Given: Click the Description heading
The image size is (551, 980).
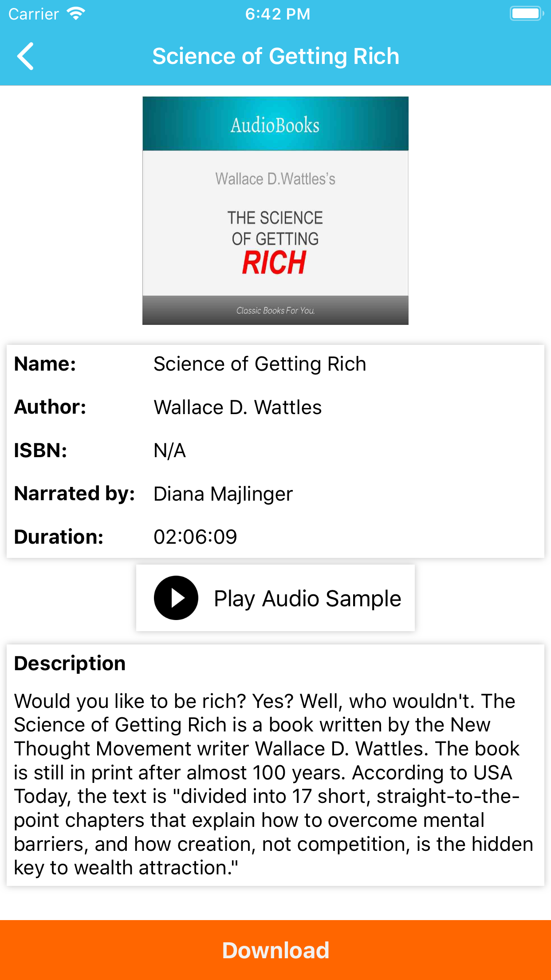Looking at the screenshot, I should (x=70, y=664).
